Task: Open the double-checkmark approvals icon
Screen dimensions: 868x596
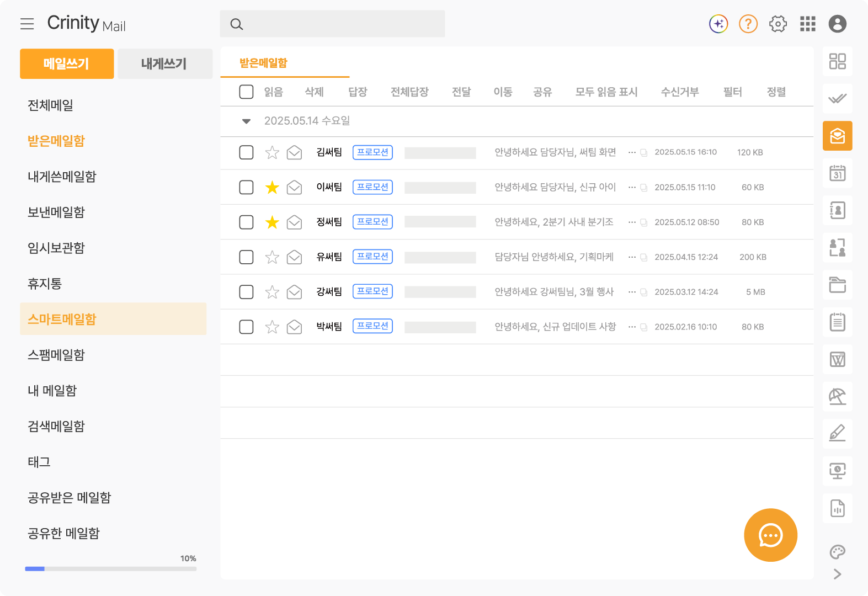Action: (x=838, y=99)
